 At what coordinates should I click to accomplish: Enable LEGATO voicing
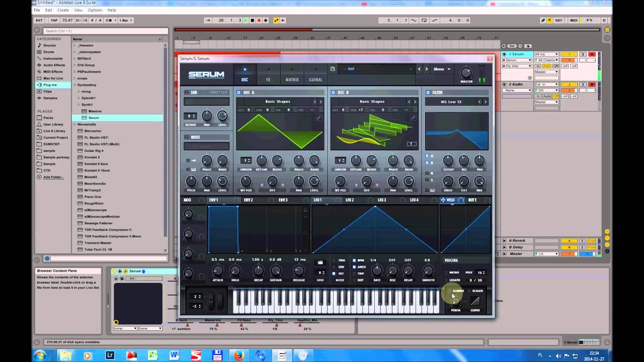[446, 280]
